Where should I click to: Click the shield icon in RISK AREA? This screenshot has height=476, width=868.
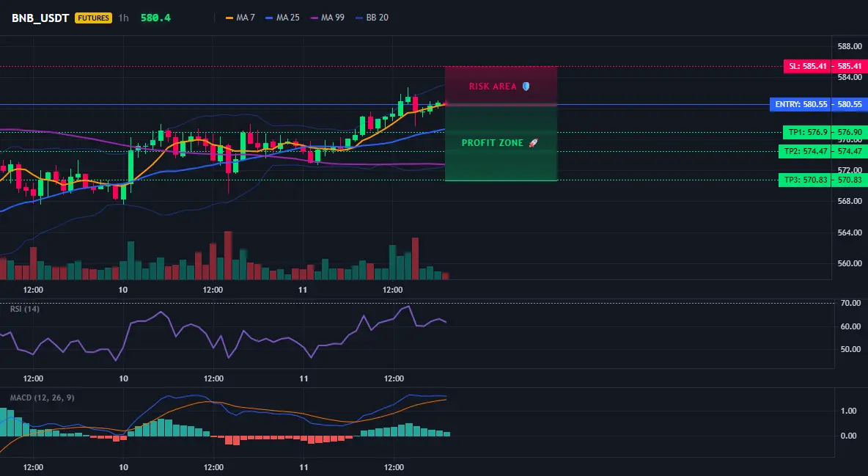pyautogui.click(x=526, y=87)
